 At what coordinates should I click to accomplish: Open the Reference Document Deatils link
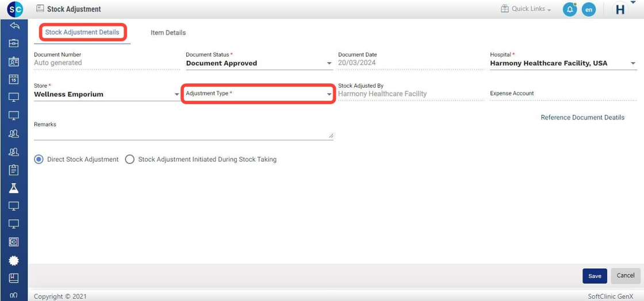pyautogui.click(x=582, y=117)
